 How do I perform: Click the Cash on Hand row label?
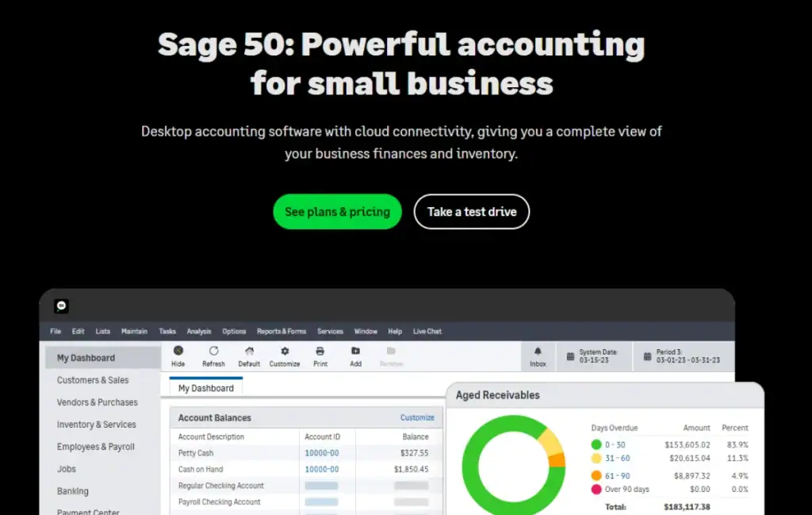pos(201,470)
